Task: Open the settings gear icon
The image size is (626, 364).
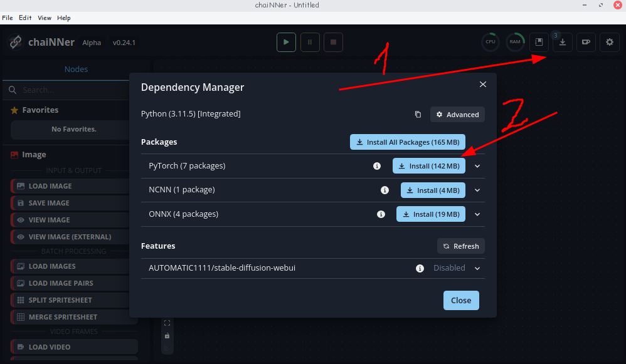Action: tap(610, 42)
